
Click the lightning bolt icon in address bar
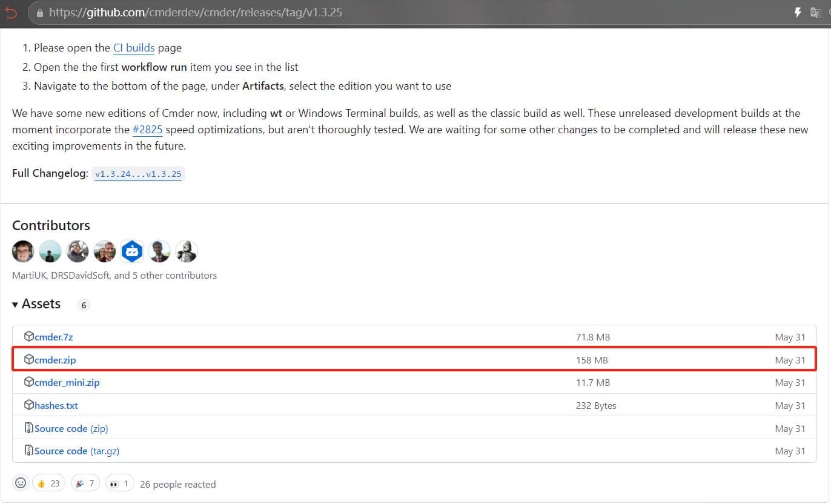(798, 12)
